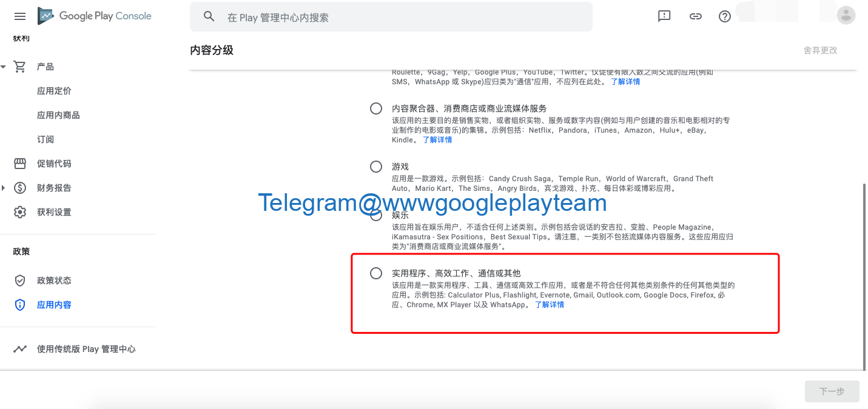The height and width of the screenshot is (409, 868).
Task: Open 应用内容 in sidebar
Action: pyautogui.click(x=54, y=305)
